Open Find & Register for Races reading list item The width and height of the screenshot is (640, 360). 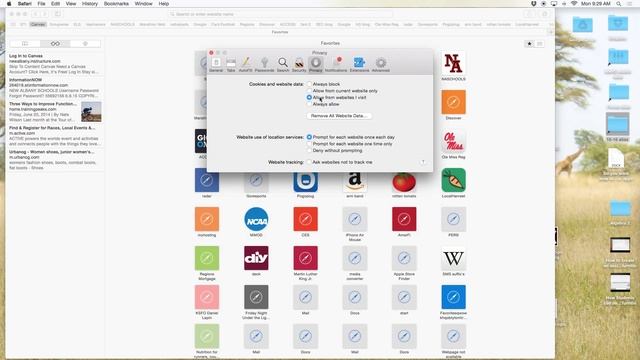tap(55, 136)
